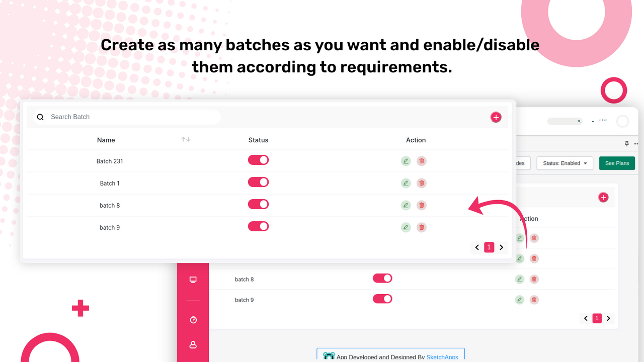The image size is (644, 362).
Task: Disable the Batch 231 status toggle
Action: click(258, 159)
